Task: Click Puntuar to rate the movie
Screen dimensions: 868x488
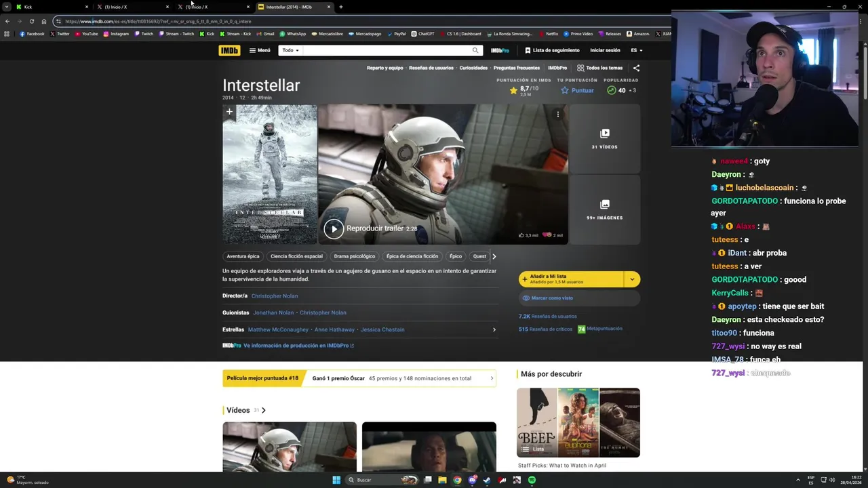Action: pos(577,90)
